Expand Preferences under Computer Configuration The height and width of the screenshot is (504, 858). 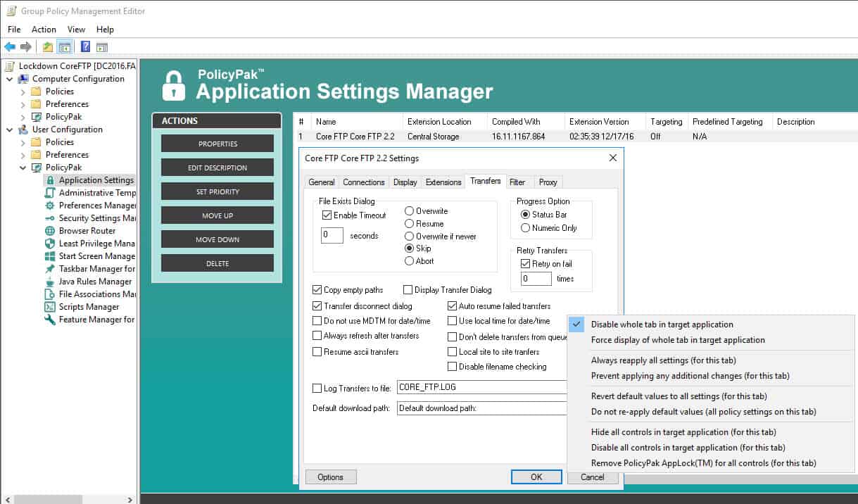pos(23,104)
